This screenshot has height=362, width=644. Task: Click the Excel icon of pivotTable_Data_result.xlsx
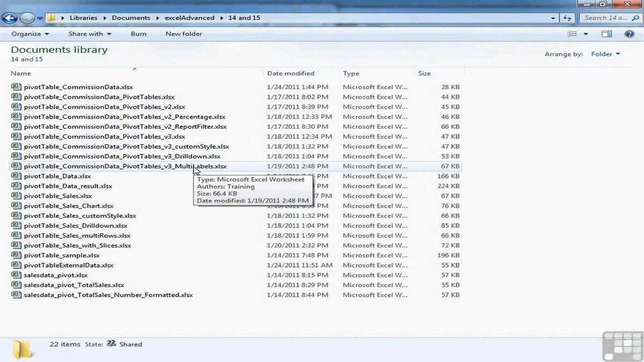pos(16,186)
